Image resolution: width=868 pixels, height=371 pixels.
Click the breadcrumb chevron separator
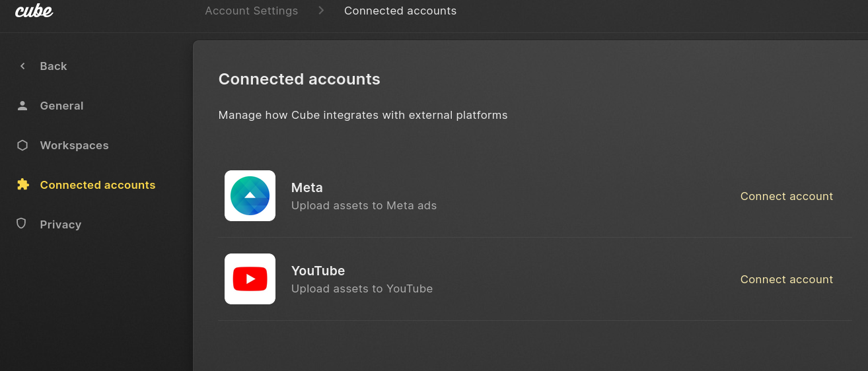pyautogui.click(x=321, y=11)
